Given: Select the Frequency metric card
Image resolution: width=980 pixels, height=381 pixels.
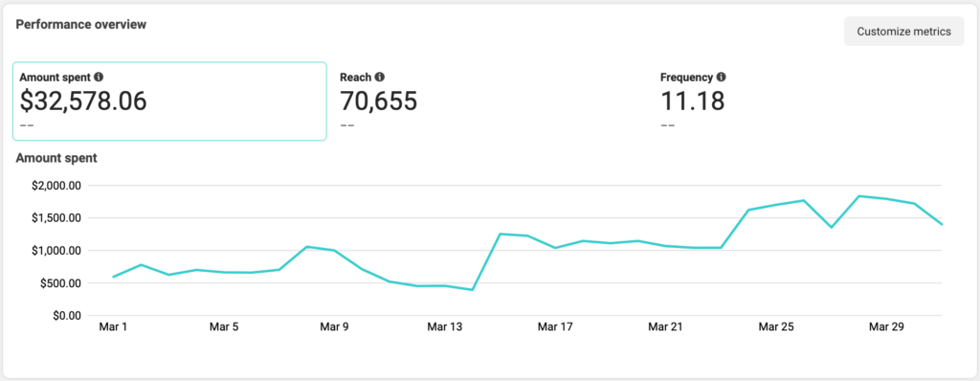Looking at the screenshot, I should pos(811,101).
